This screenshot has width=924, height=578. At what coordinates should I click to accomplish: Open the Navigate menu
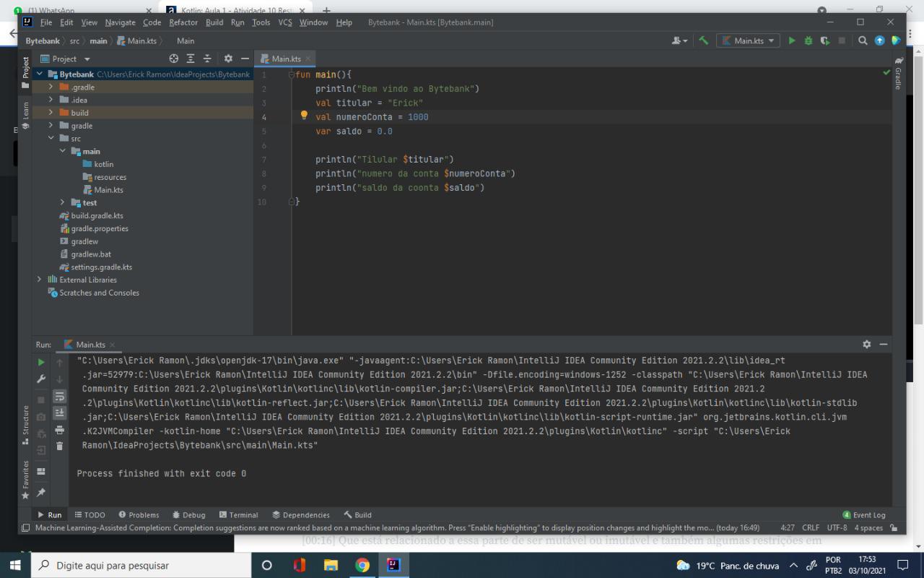120,22
